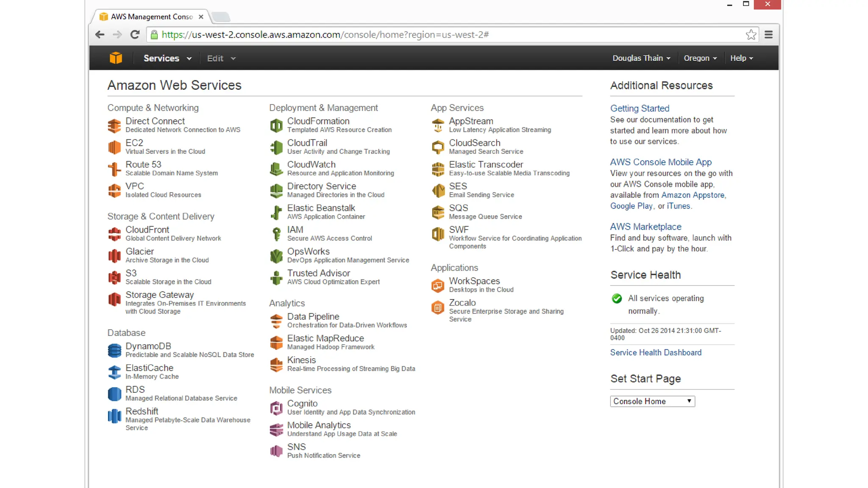Bookmark page with the star icon
This screenshot has height=488, width=868.
(x=751, y=35)
